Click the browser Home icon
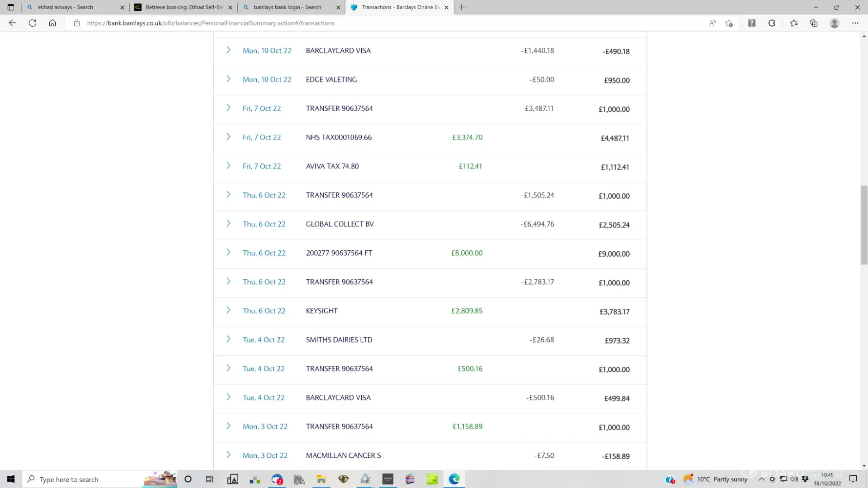The height and width of the screenshot is (488, 868). pos(52,23)
